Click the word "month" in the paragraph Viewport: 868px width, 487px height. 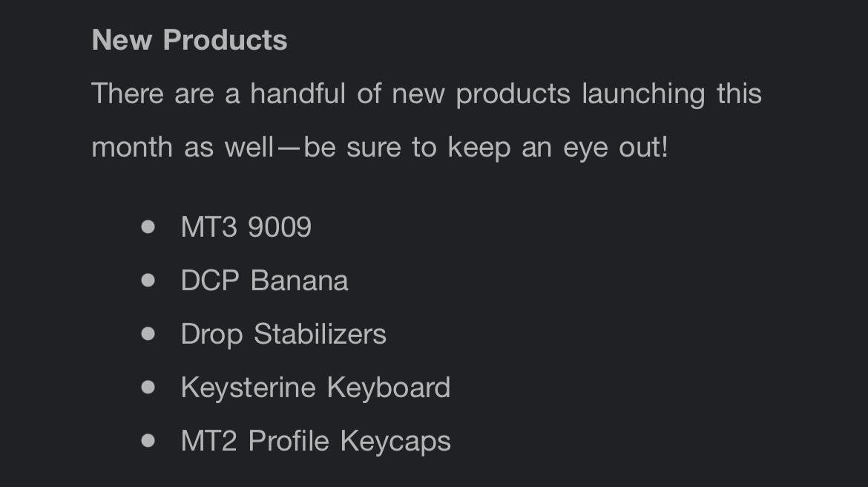click(132, 148)
